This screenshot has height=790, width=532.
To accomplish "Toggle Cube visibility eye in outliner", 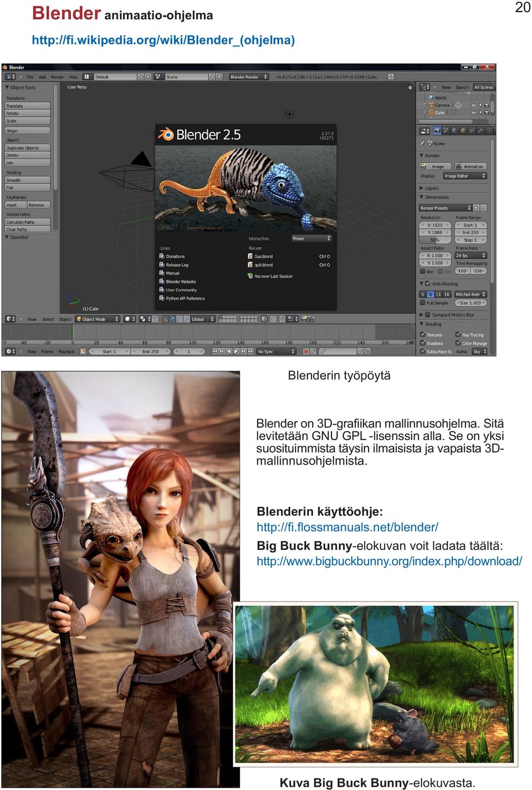I will click(x=474, y=113).
